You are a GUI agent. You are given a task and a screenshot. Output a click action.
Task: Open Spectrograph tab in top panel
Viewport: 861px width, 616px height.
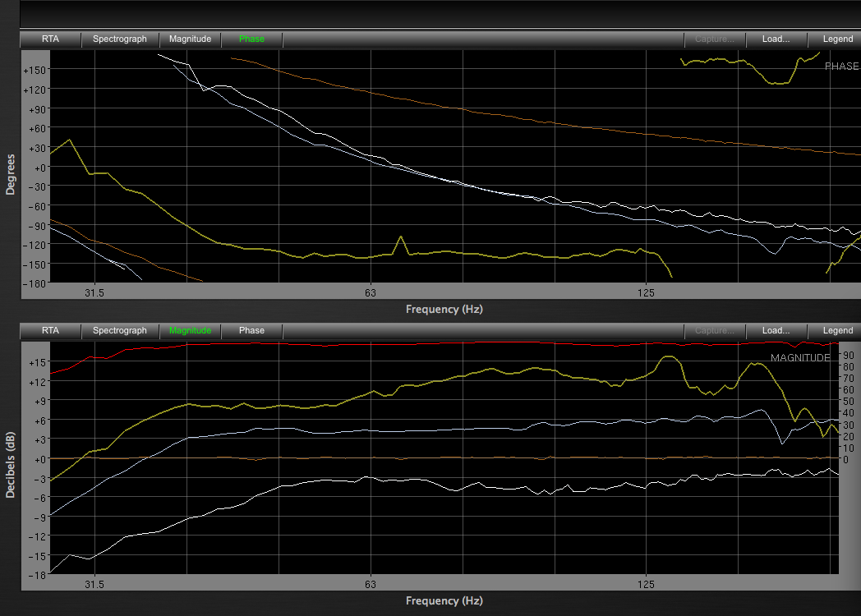point(120,39)
